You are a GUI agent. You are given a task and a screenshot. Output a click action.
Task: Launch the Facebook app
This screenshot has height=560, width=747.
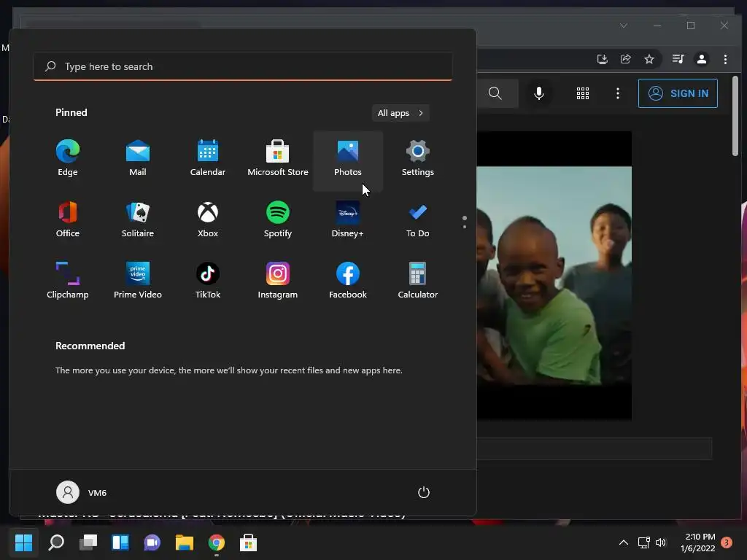click(348, 281)
